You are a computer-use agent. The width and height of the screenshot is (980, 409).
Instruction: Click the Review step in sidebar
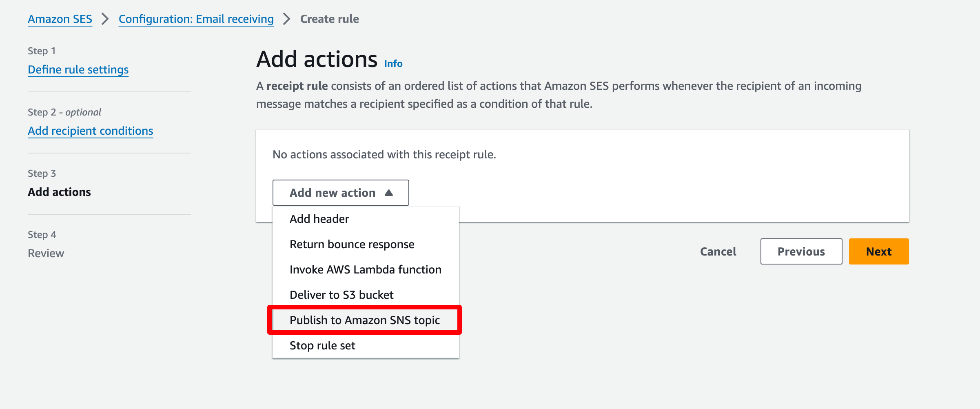(46, 253)
